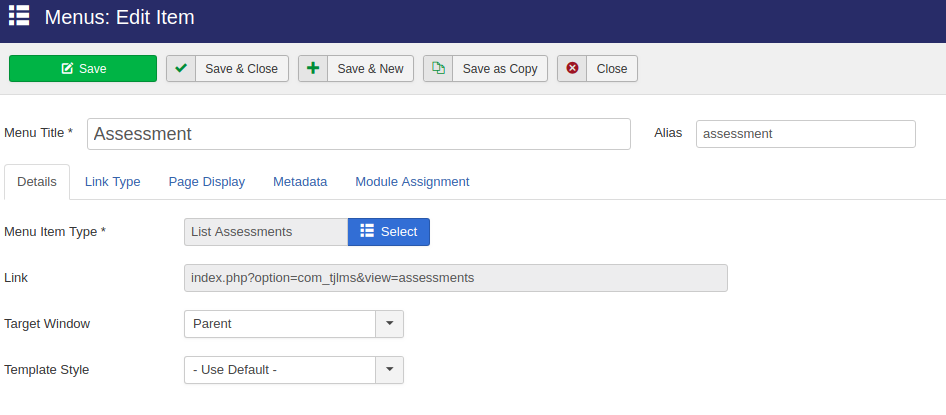Screen dimensions: 946x415
Task: Click the list icon on Select button
Action: pos(367,231)
